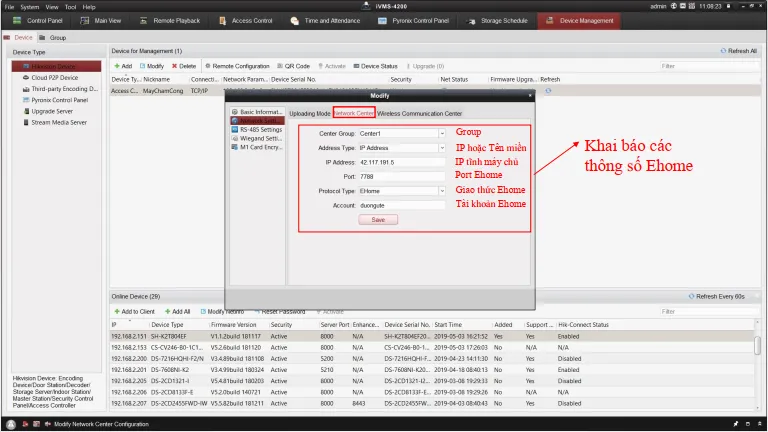Expand the Address Type dropdown
The height and width of the screenshot is (432, 768).
pyautogui.click(x=442, y=147)
